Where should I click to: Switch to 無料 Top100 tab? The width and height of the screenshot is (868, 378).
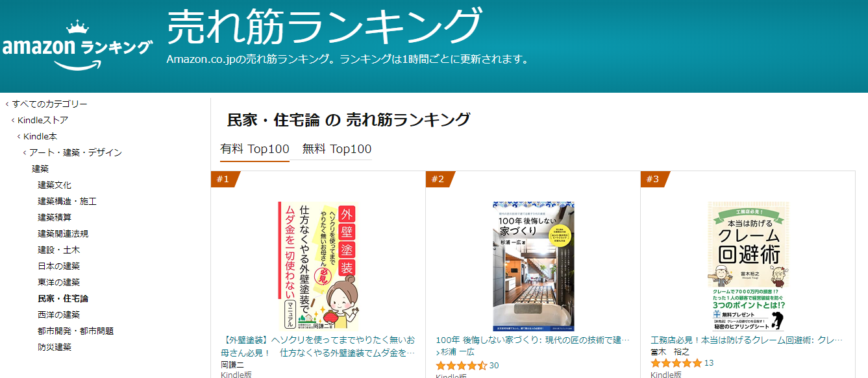tap(337, 149)
